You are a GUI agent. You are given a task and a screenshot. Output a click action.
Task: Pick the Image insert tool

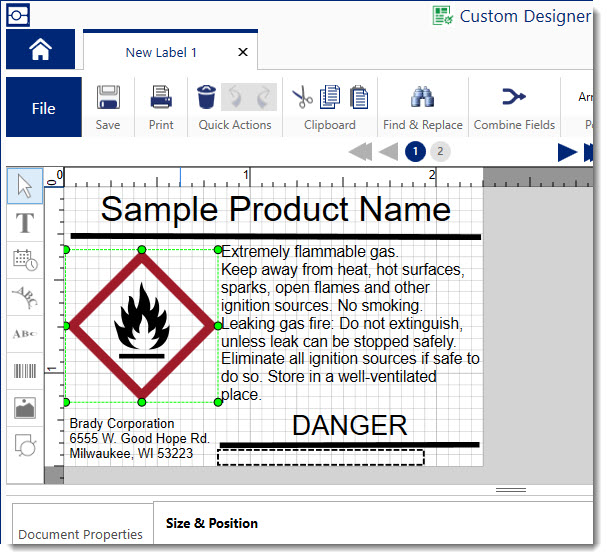(25, 408)
